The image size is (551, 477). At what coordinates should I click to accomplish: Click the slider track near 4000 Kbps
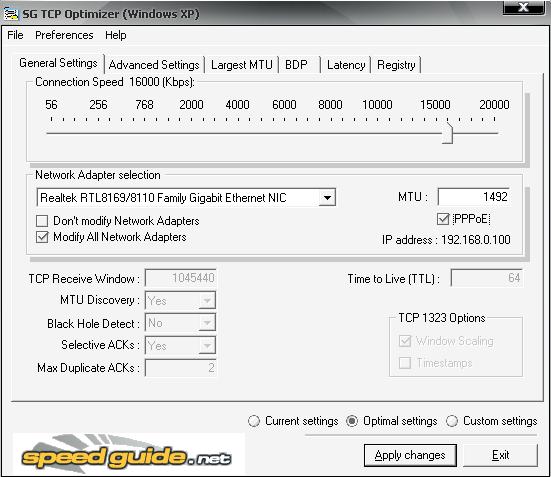click(x=238, y=133)
